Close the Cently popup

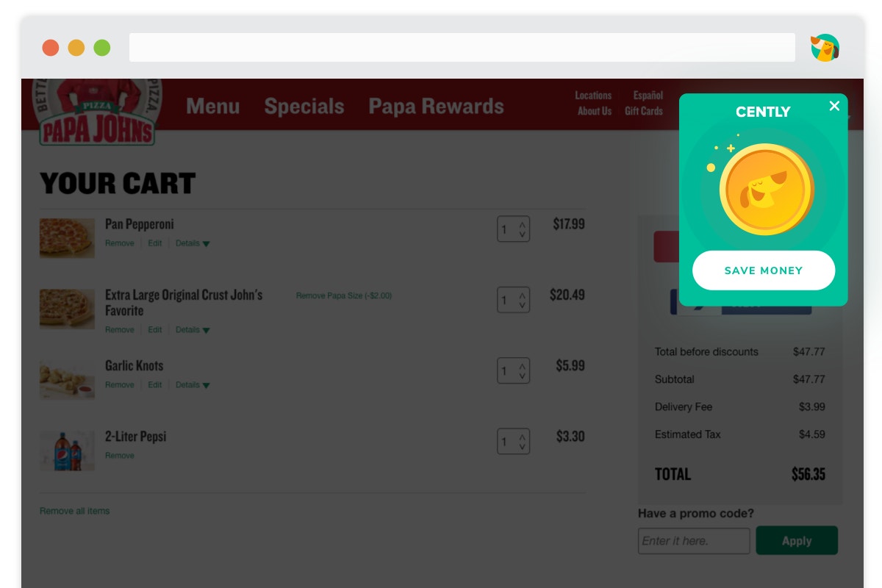[834, 106]
